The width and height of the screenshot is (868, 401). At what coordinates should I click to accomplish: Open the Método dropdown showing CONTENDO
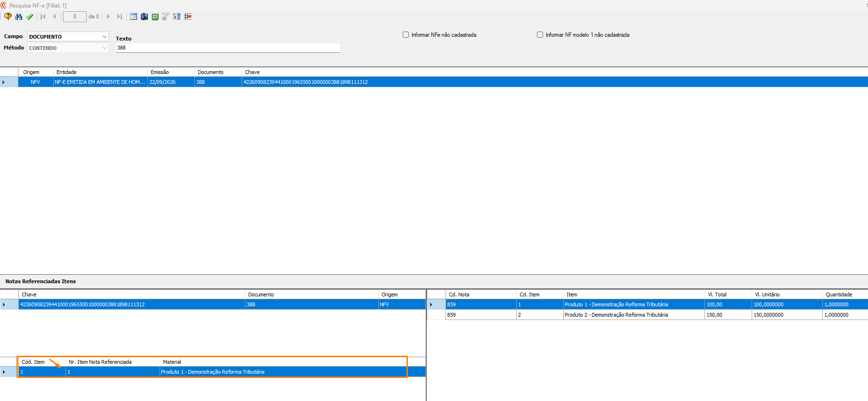[x=68, y=48]
